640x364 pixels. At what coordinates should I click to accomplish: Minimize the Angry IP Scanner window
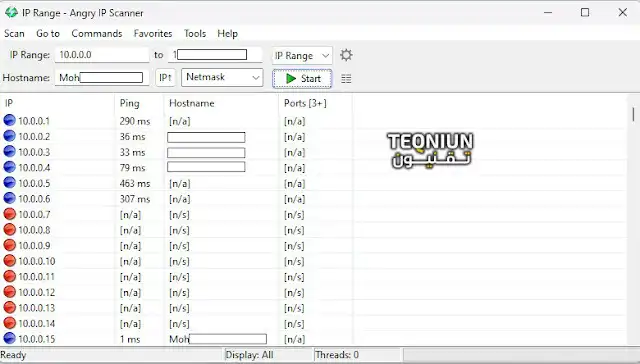[548, 13]
